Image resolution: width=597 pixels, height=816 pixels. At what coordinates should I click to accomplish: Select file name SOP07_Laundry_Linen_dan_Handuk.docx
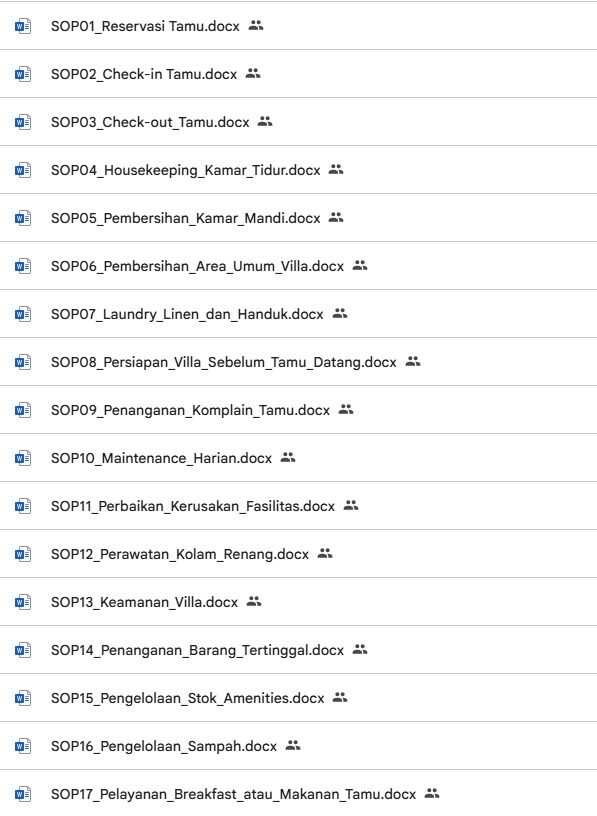tap(187, 314)
